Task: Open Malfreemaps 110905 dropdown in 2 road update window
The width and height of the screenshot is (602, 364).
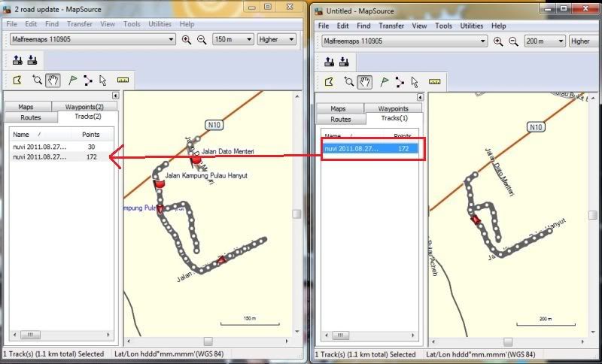Action: (93, 39)
